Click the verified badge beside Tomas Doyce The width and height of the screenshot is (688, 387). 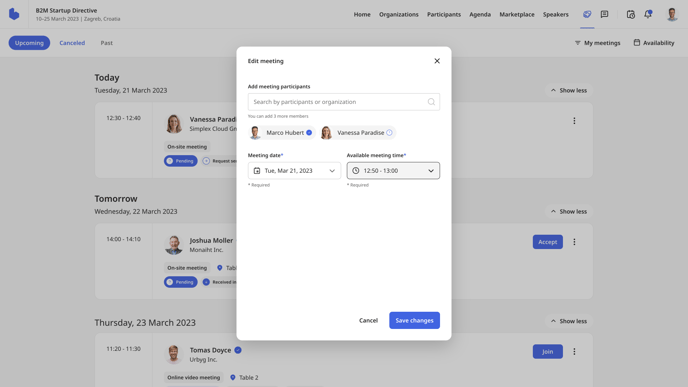238,350
